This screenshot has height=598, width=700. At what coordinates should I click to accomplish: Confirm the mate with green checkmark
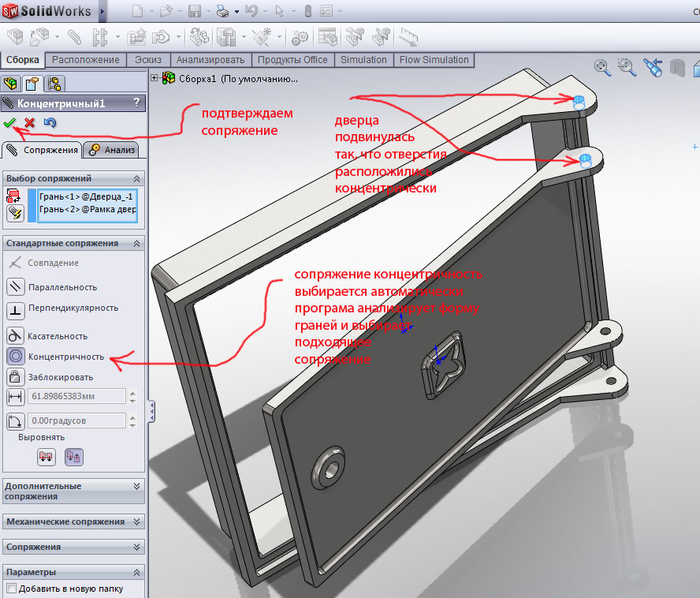pos(9,123)
